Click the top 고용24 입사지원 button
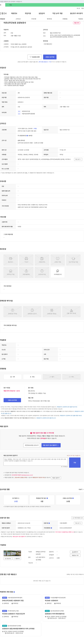Screen dimensions: 84x644 coord(50,57)
